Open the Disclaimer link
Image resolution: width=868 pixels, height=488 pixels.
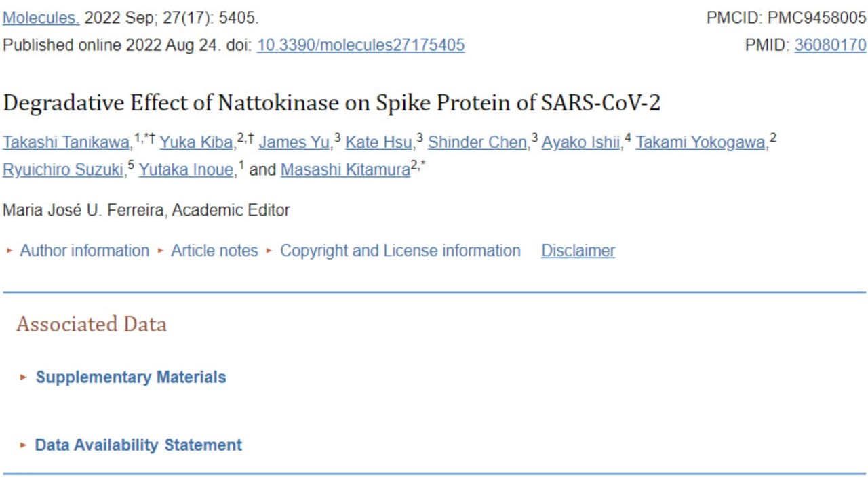pos(578,251)
